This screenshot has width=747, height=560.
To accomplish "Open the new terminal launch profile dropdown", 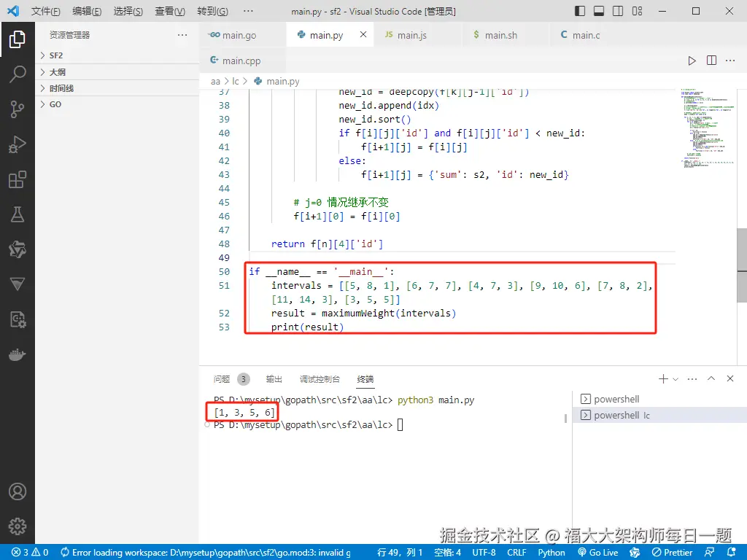I will 675,379.
